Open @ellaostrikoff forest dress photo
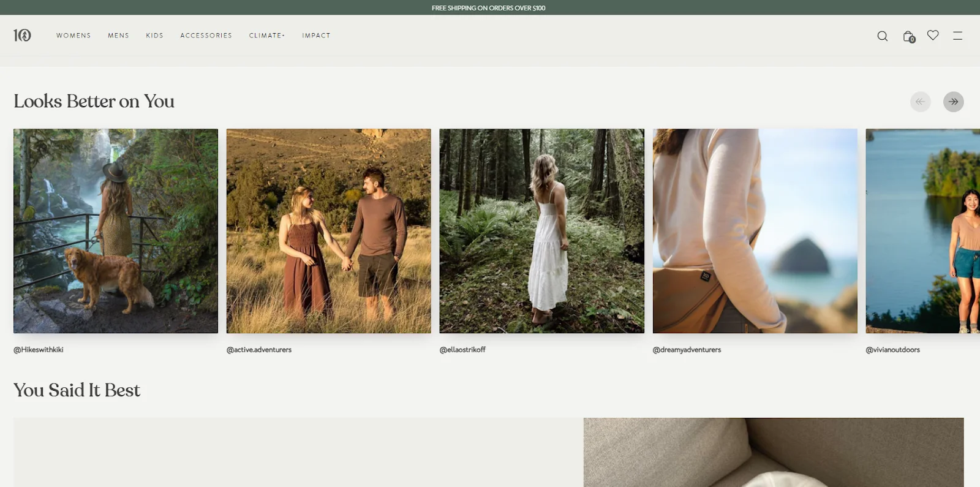 tap(542, 231)
